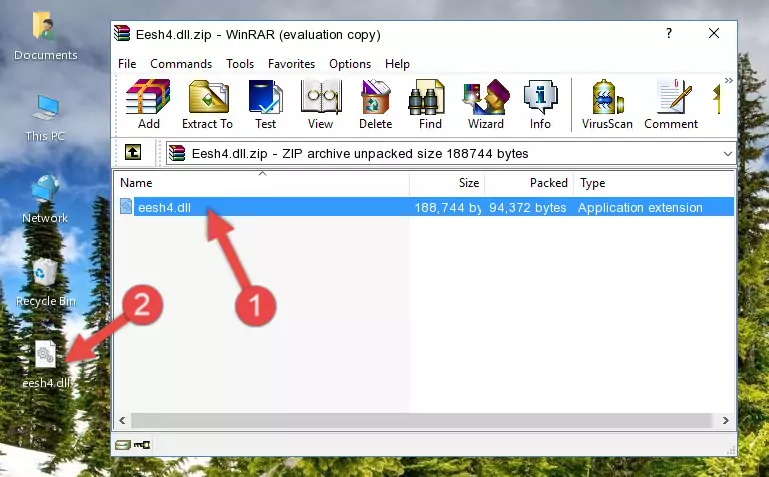Close the WinRAR window

pos(714,33)
